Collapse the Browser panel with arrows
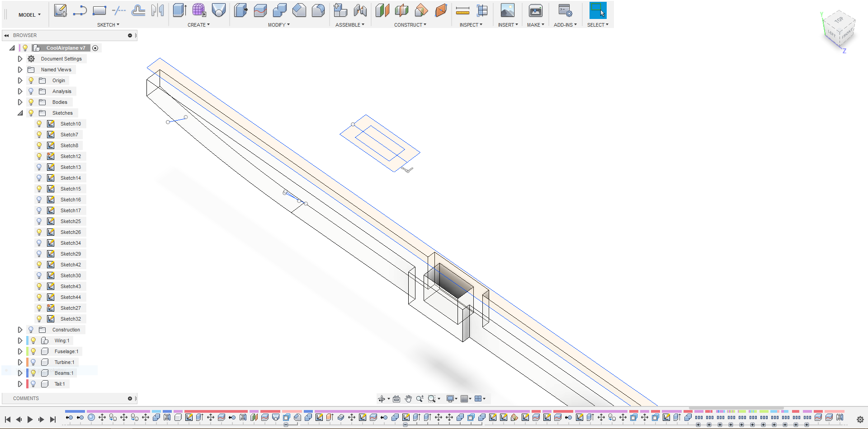The height and width of the screenshot is (429, 868). click(x=6, y=35)
